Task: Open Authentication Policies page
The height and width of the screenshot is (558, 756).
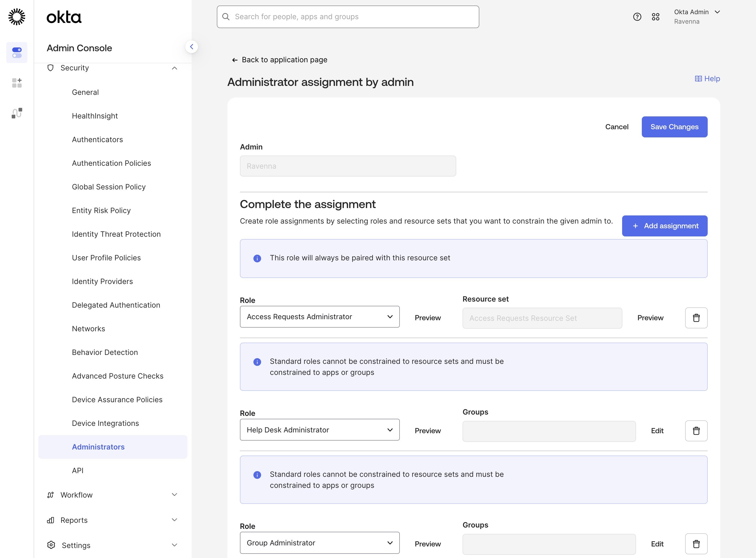Action: [x=111, y=163]
